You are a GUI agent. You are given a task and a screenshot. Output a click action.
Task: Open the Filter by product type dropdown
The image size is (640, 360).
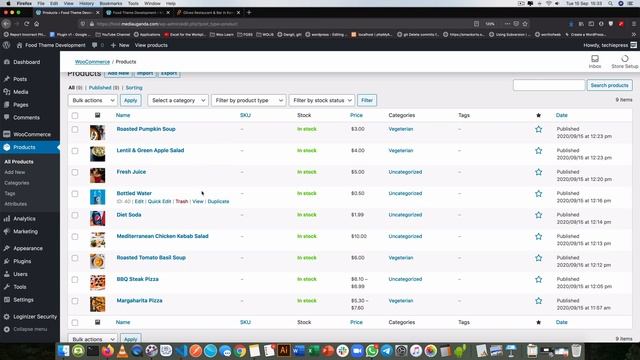pyautogui.click(x=248, y=100)
